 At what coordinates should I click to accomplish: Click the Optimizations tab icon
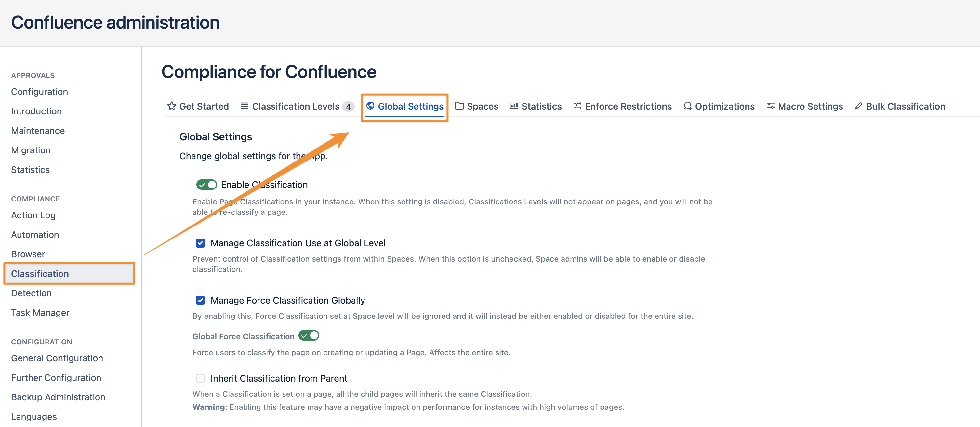[x=687, y=106]
